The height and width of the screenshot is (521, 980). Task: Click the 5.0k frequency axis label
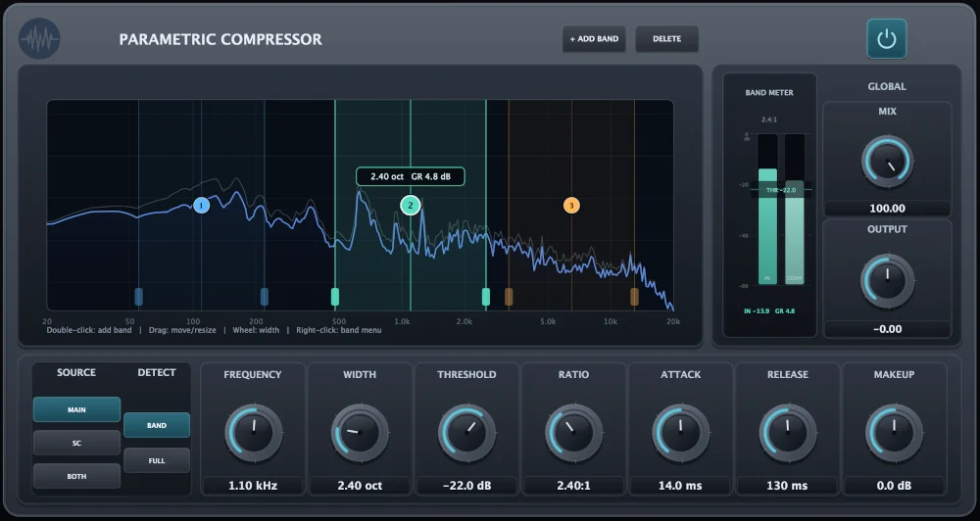[x=548, y=322]
